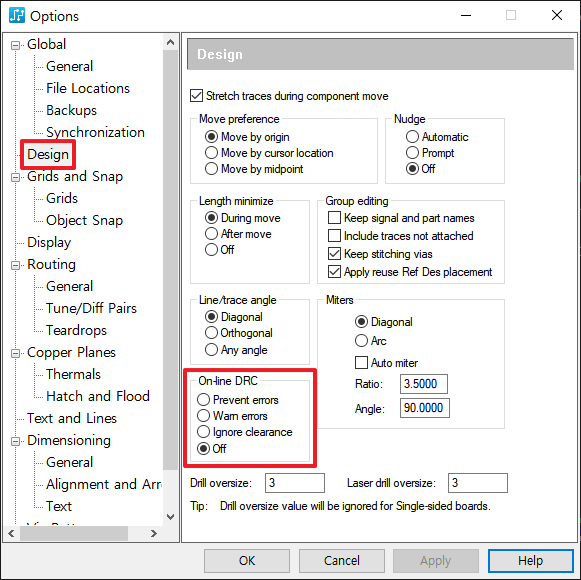Screen dimensions: 581x580
Task: Confirm settings with OK button
Action: pos(247,560)
